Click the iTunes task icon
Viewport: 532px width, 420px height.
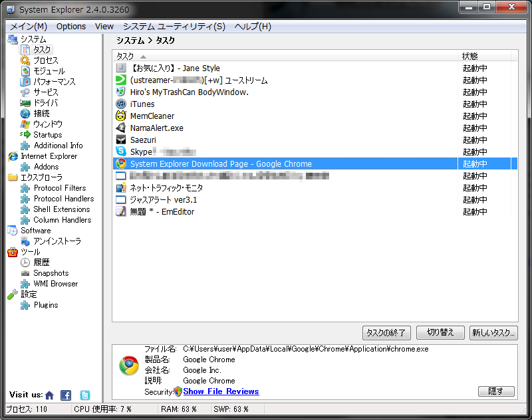tap(121, 104)
